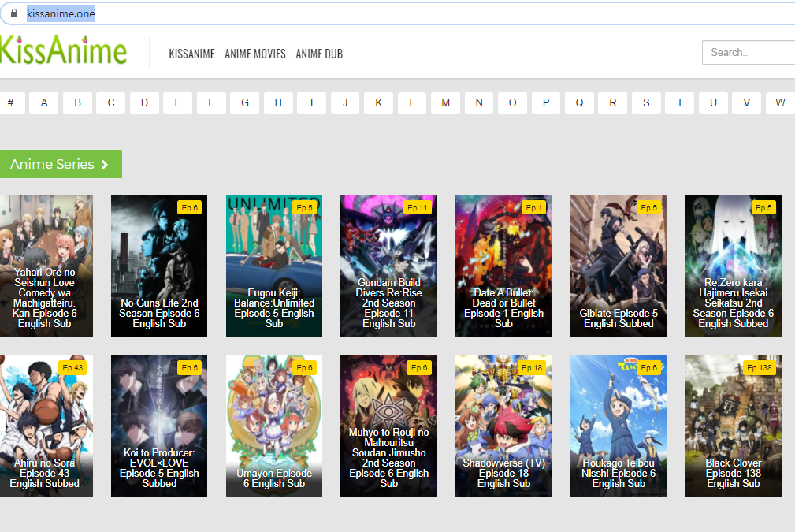The width and height of the screenshot is (795, 532).
Task: Filter anime by letter B
Action: point(77,103)
